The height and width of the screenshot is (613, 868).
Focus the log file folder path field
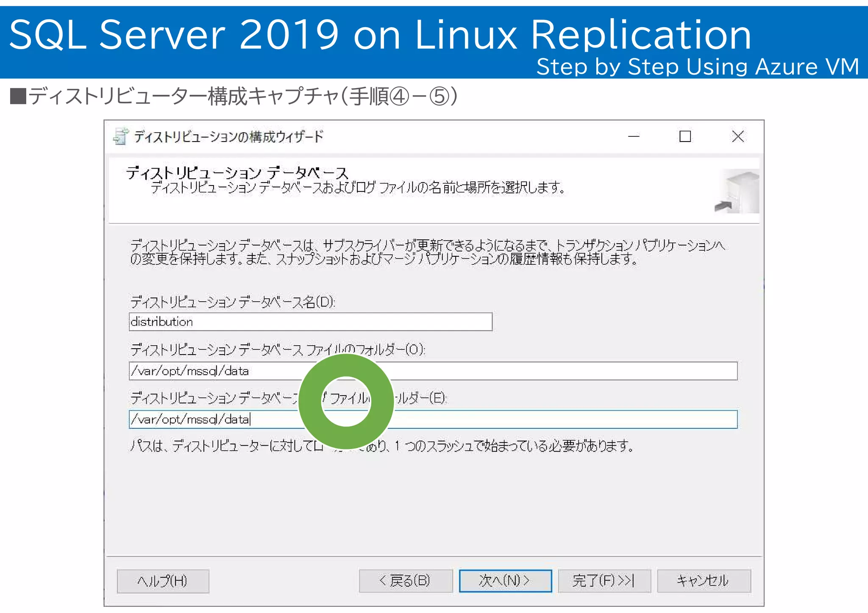coord(433,419)
